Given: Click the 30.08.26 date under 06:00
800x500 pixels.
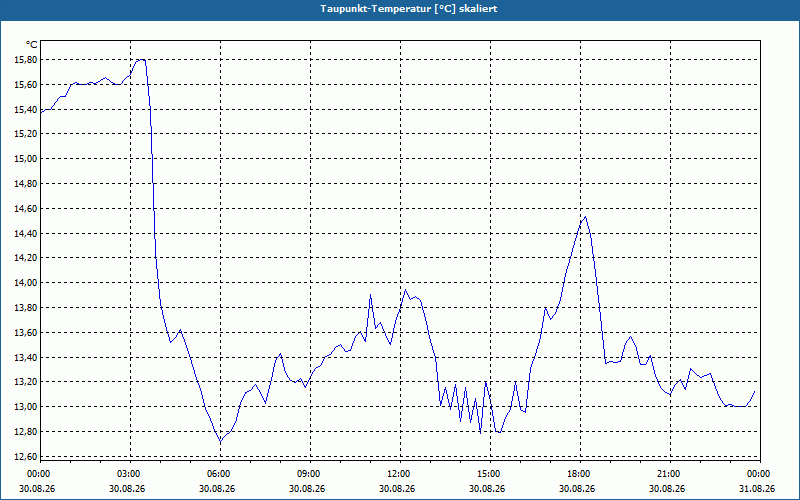Looking at the screenshot, I should click(x=217, y=489).
